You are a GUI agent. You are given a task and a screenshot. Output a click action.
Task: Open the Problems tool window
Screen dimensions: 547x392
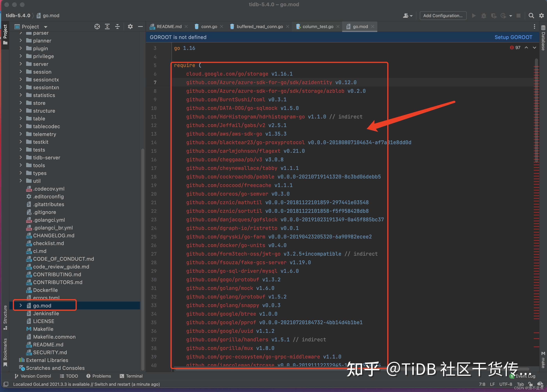pyautogui.click(x=99, y=376)
